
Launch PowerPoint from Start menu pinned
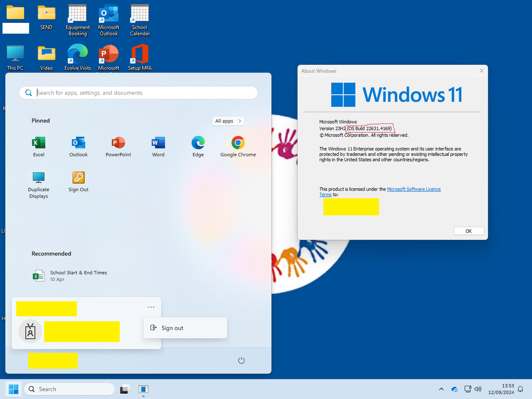click(118, 147)
